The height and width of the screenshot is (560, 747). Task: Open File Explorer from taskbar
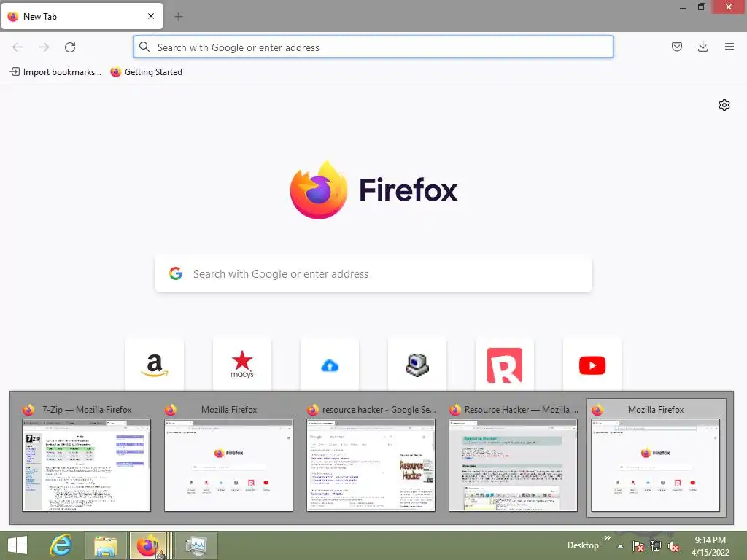105,545
